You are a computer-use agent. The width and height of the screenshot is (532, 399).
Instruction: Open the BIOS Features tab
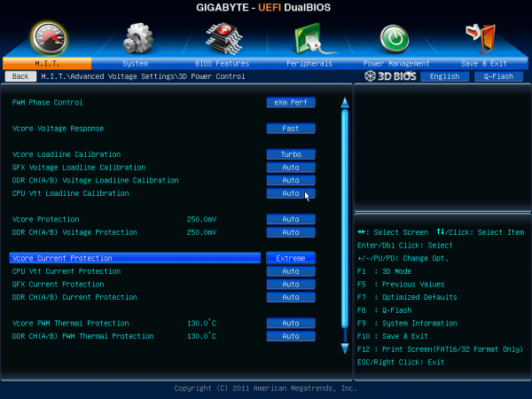tap(223, 64)
